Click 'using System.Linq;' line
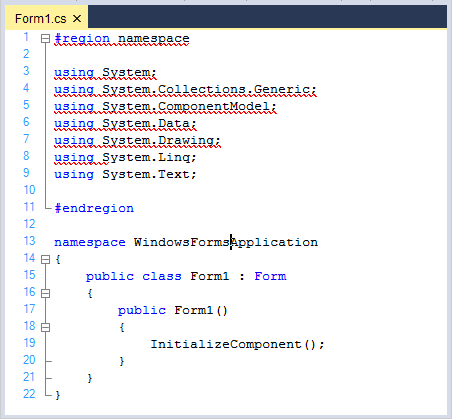This screenshot has height=419, width=452. 125,157
